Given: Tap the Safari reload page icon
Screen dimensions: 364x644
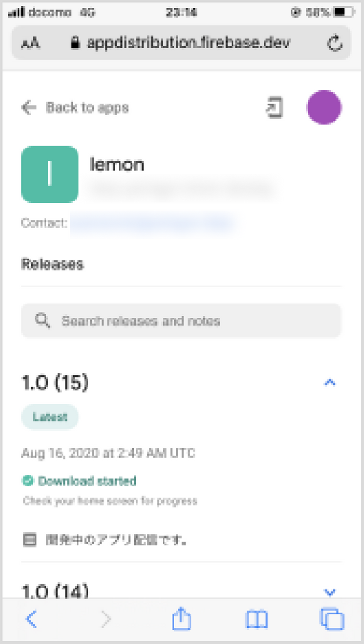Looking at the screenshot, I should pyautogui.click(x=335, y=43).
